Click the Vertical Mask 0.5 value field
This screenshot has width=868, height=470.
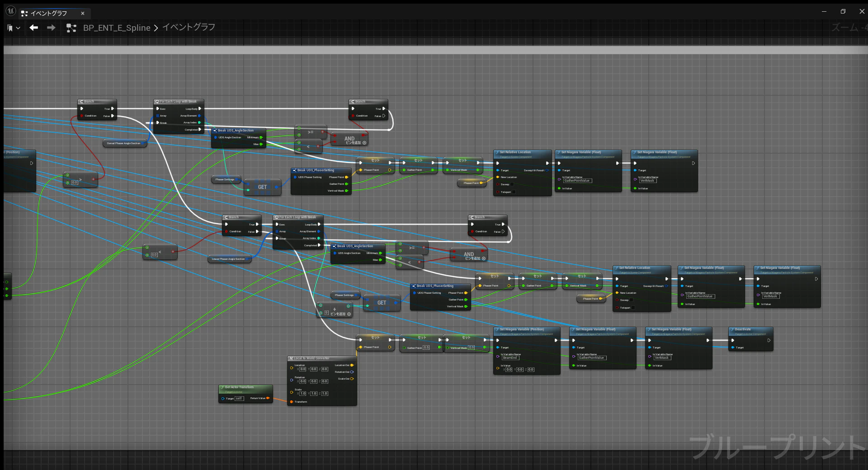pyautogui.click(x=472, y=348)
